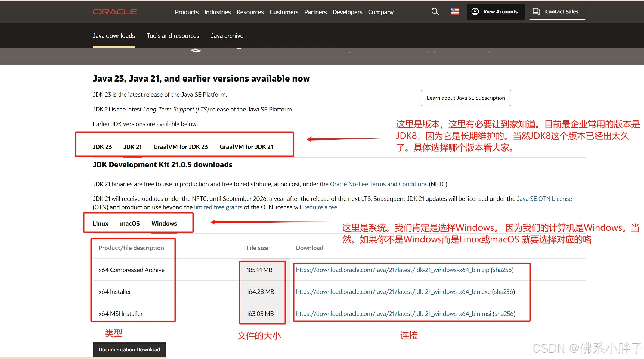The width and height of the screenshot is (644, 359).
Task: Download the windows-x64_bin.exe installer link
Action: [x=393, y=292]
